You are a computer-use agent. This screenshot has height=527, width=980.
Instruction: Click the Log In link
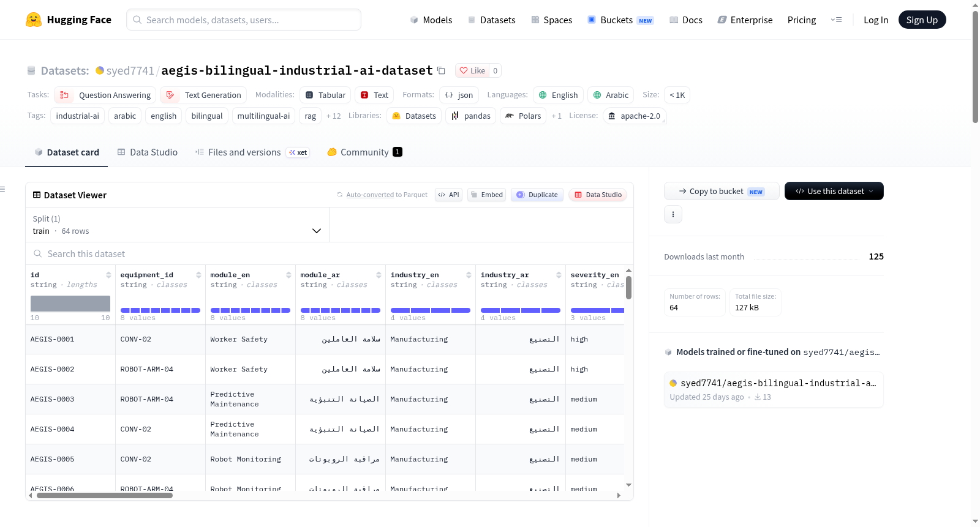876,20
